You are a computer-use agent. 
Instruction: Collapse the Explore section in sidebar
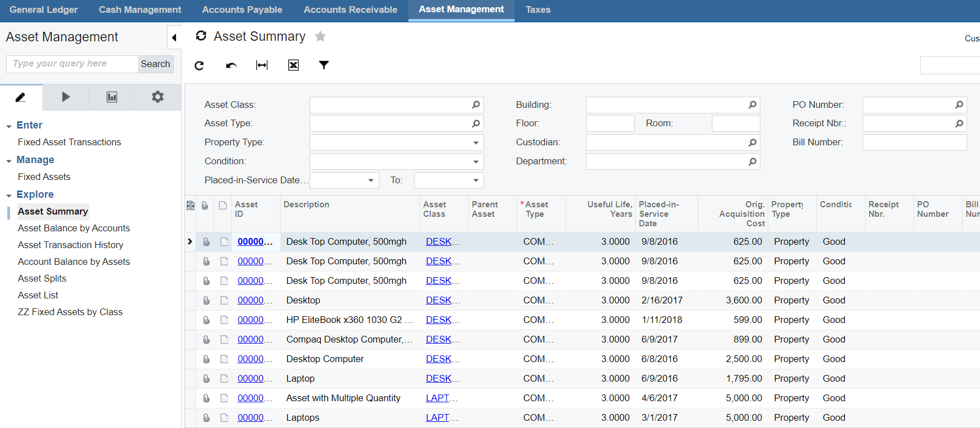click(9, 196)
